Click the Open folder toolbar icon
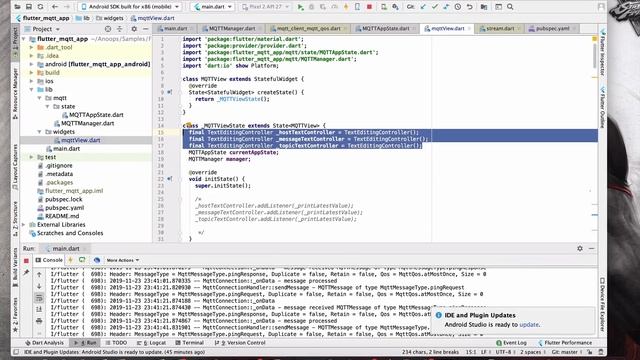 (17, 7)
